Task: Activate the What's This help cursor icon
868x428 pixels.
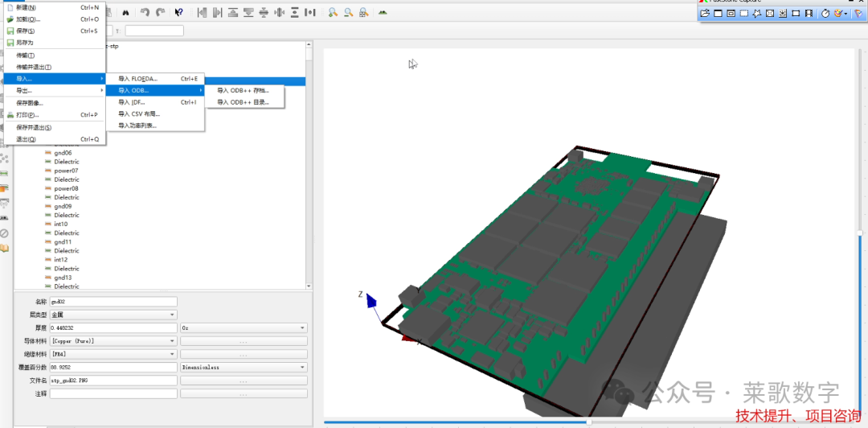Action: [178, 12]
